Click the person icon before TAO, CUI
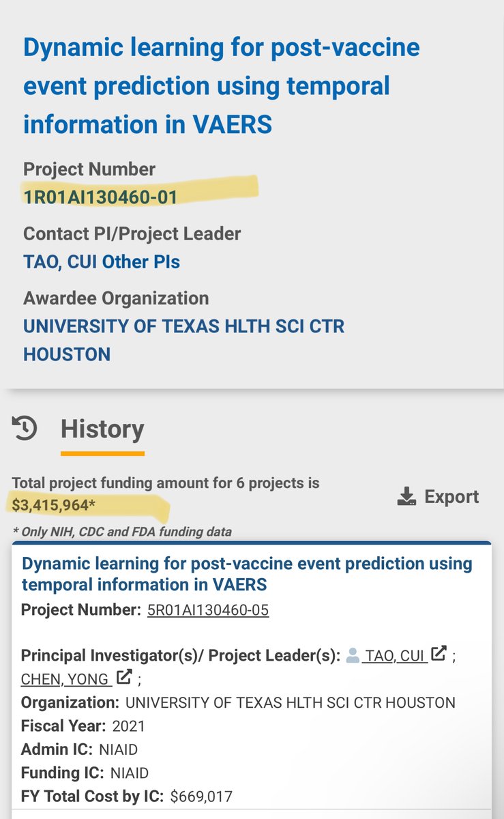The width and height of the screenshot is (504, 819). tap(353, 656)
